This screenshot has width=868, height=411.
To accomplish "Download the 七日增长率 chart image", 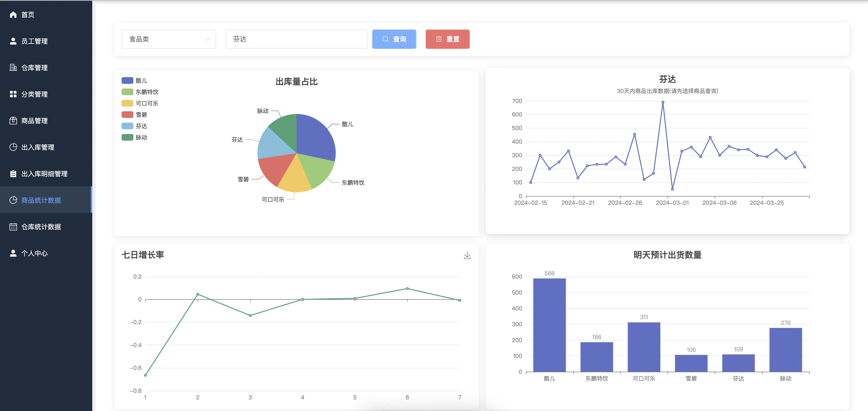I will pyautogui.click(x=467, y=255).
